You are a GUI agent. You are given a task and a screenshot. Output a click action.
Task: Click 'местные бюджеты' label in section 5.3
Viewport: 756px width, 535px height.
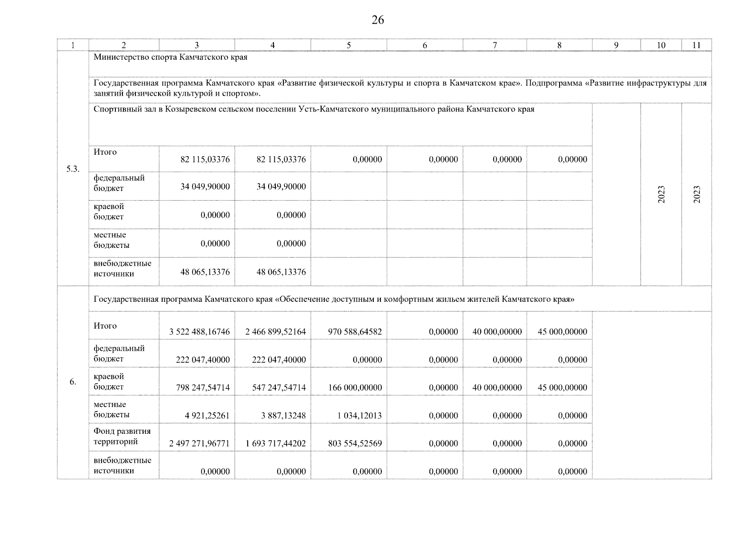point(111,240)
